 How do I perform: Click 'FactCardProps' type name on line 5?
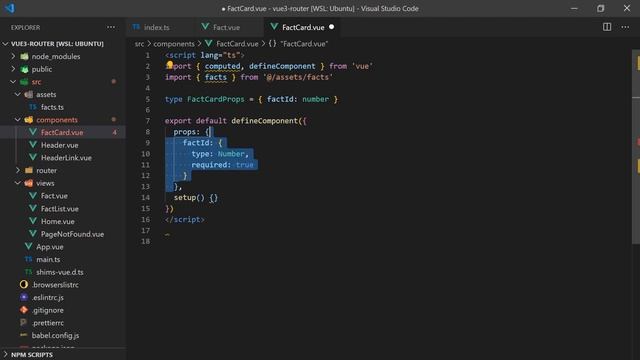point(216,99)
